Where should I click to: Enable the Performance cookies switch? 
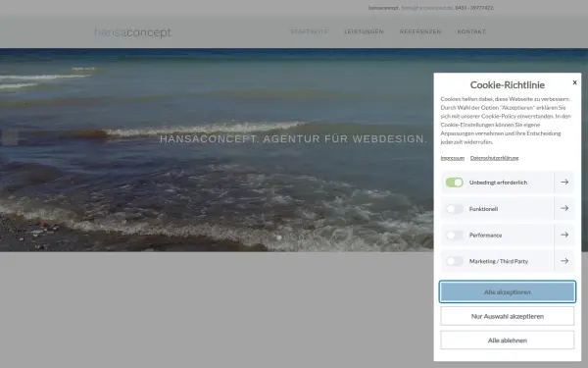pos(454,236)
